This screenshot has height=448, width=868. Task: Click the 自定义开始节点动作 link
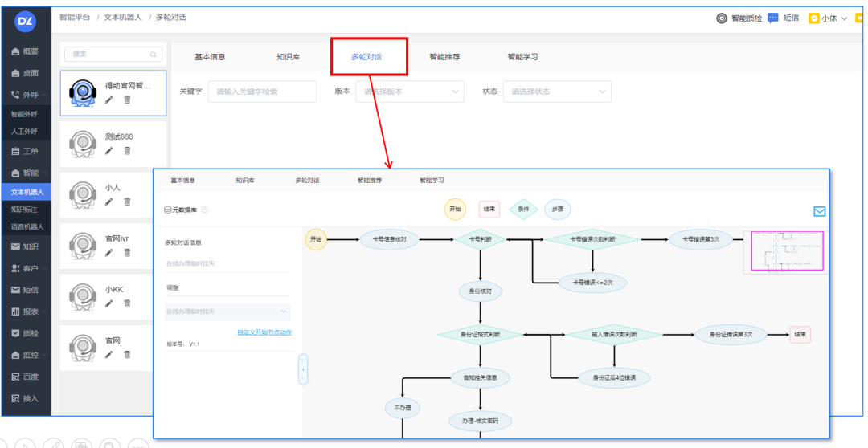point(264,332)
